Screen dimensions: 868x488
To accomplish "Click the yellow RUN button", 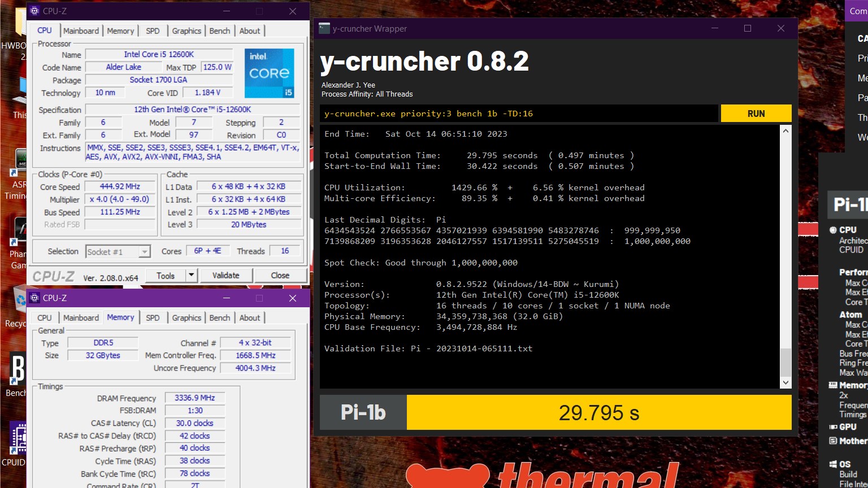I will click(756, 114).
